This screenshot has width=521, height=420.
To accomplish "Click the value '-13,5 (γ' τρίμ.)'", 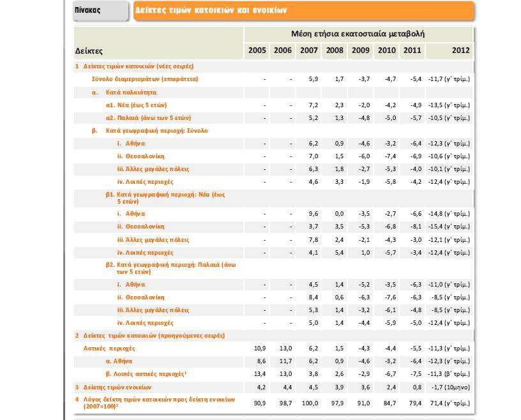I will click(449, 105).
